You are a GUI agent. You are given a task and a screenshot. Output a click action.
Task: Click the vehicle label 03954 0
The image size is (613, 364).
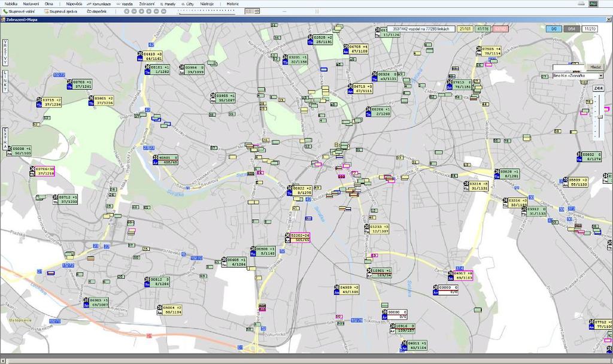(195, 69)
